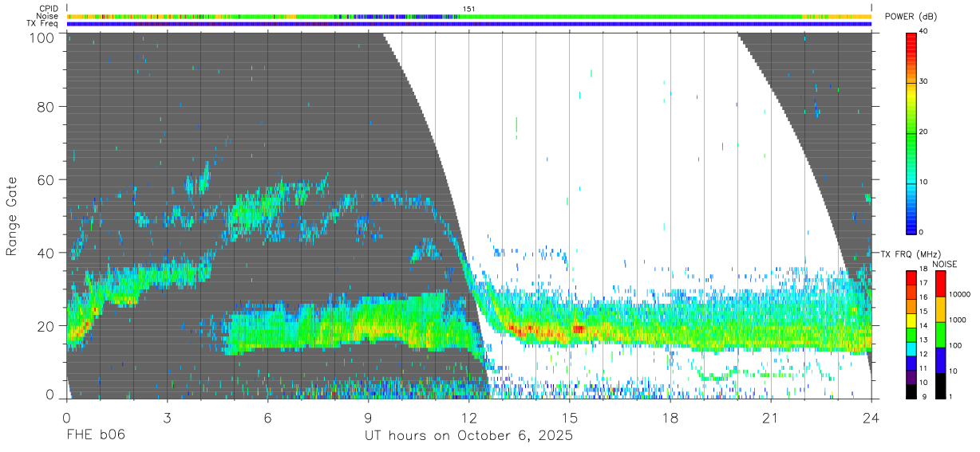This screenshot has height=452, width=980.
Task: Click y-axis tick label '80'
Action: click(47, 107)
